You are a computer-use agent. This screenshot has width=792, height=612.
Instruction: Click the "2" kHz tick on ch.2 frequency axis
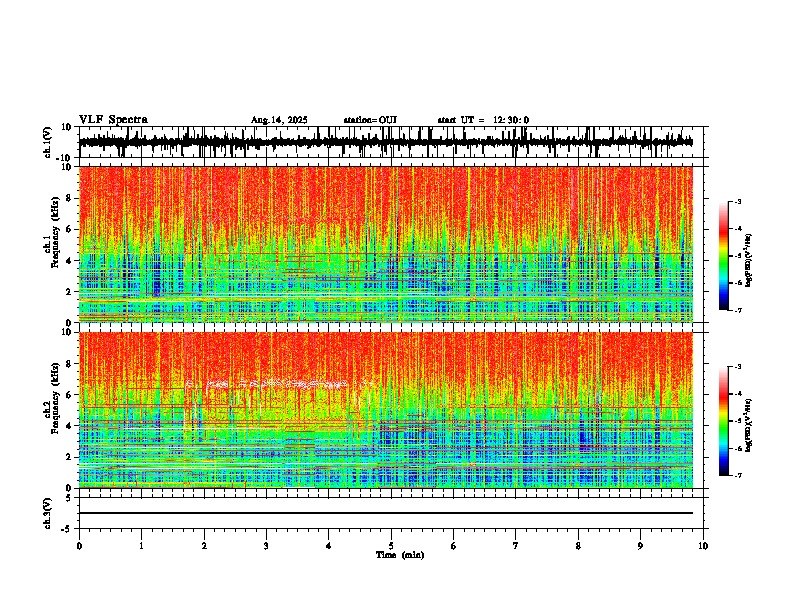(x=69, y=457)
